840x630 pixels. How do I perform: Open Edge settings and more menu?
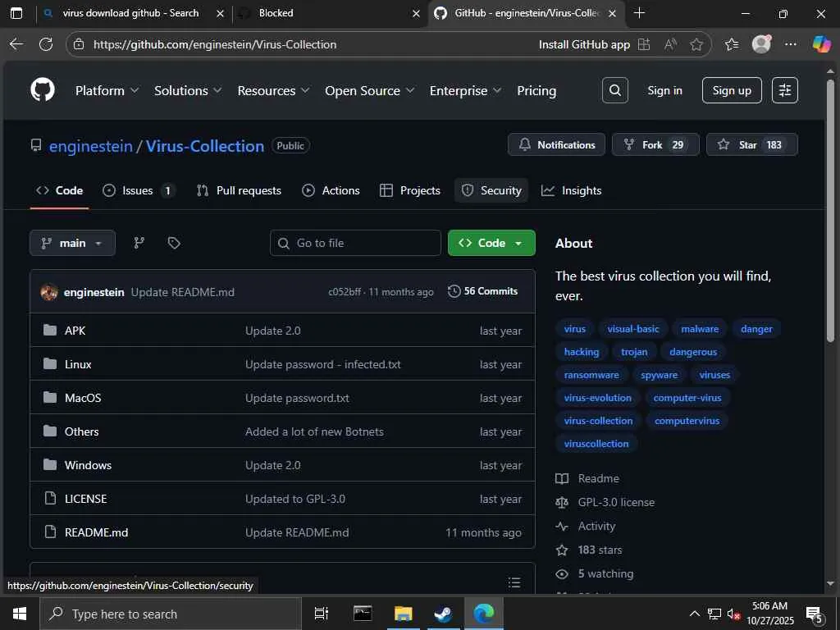pos(791,44)
